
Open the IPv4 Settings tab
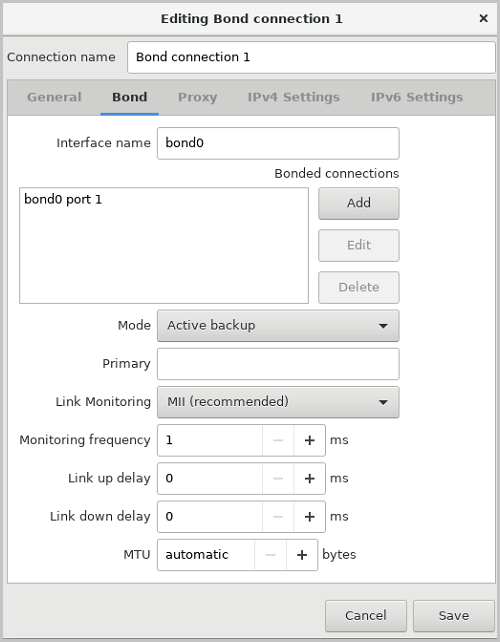pos(293,97)
